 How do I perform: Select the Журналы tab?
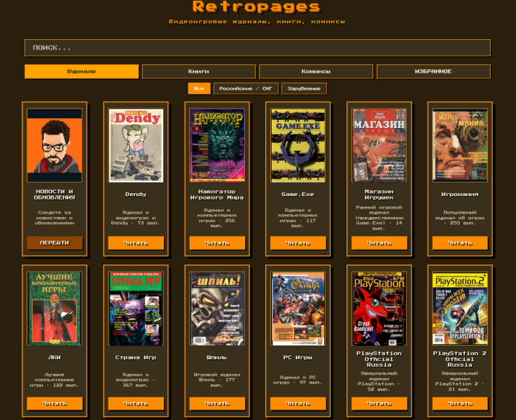coord(82,71)
